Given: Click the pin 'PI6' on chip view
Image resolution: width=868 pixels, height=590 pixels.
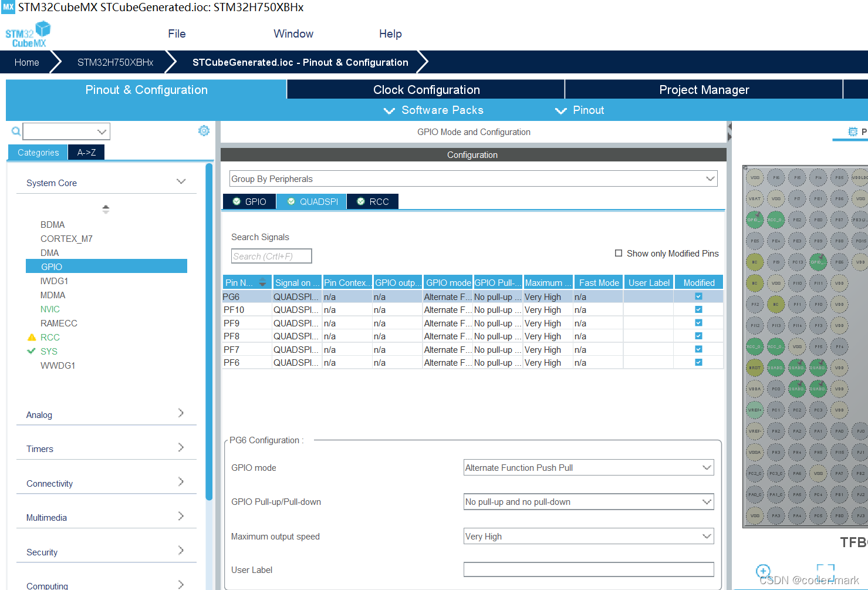Looking at the screenshot, I should tap(776, 177).
